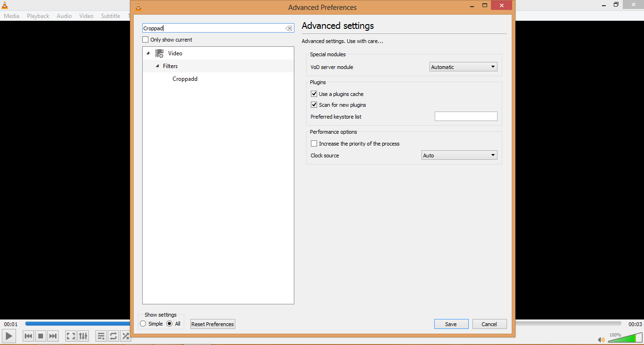Toggle the playlist icon
644x345 pixels.
[101, 336]
